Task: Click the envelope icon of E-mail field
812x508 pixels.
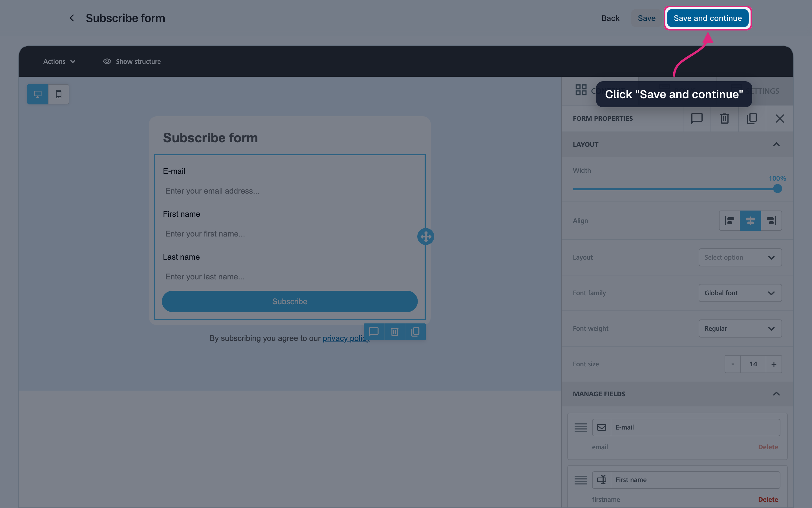Action: pyautogui.click(x=602, y=427)
